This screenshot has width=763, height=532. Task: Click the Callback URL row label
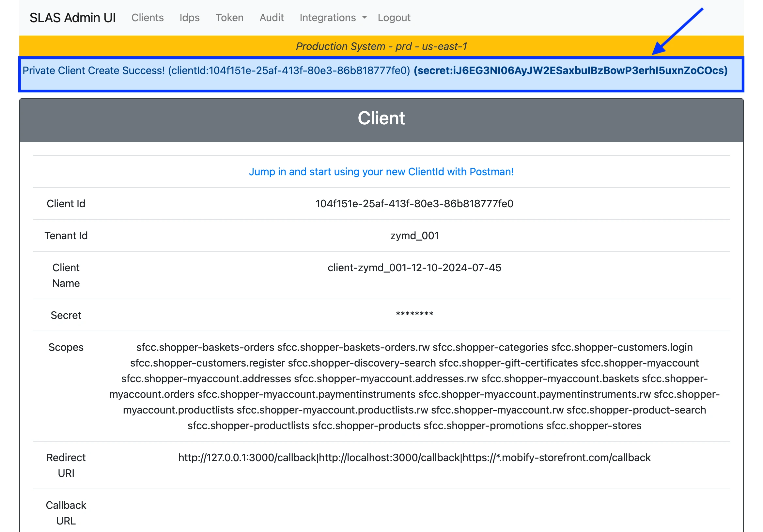click(66, 513)
